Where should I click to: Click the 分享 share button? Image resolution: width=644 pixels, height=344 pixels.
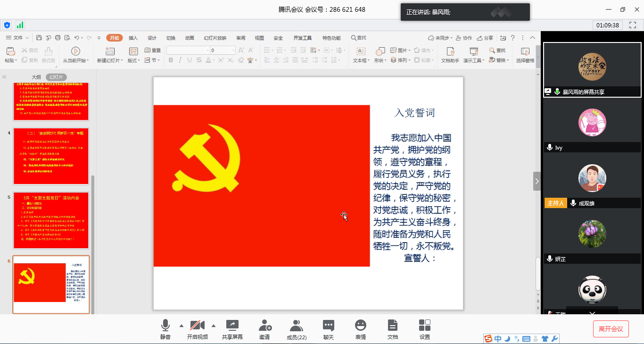pos(485,38)
